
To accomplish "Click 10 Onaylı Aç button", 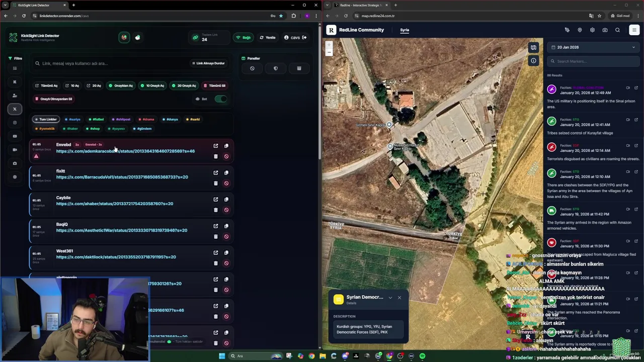I will pos(152,85).
